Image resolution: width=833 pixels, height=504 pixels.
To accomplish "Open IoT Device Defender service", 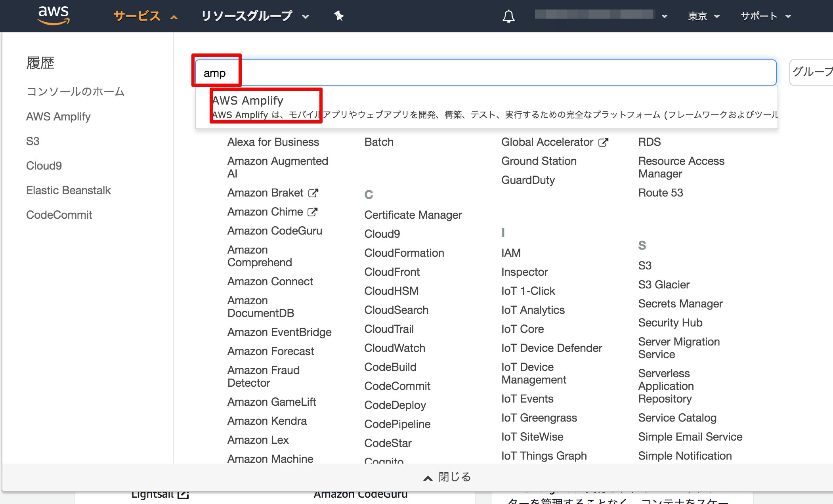I will [552, 348].
